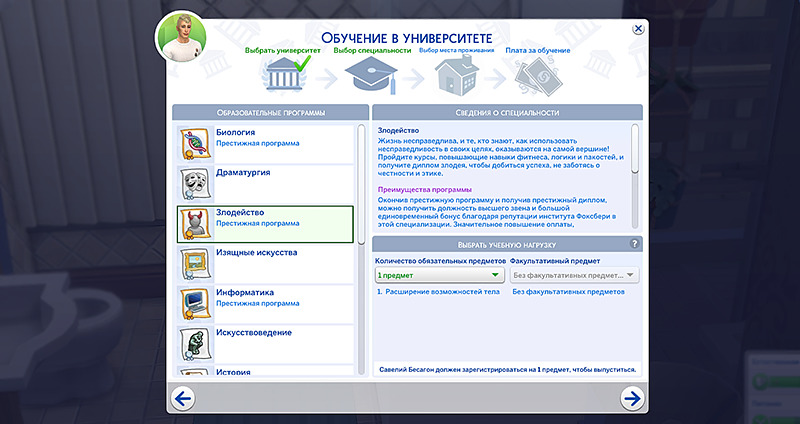Click the Выбор места проживания step label
The height and width of the screenshot is (424, 800).
coord(456,51)
